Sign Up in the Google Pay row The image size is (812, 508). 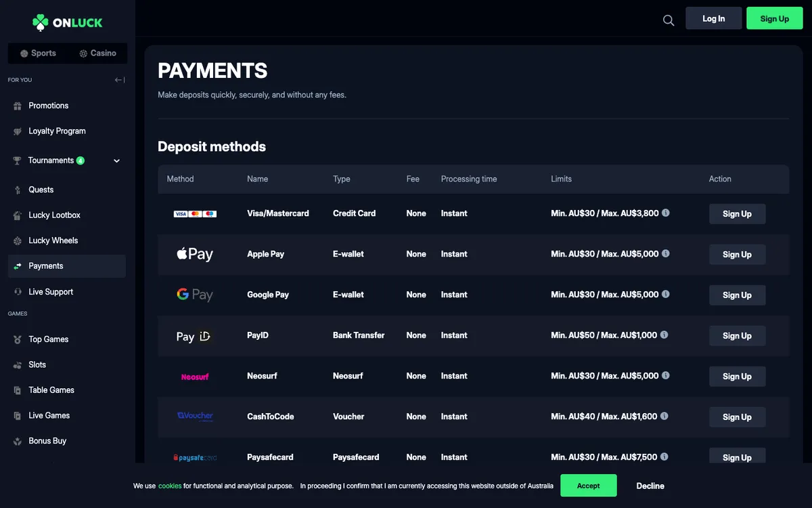coord(737,295)
